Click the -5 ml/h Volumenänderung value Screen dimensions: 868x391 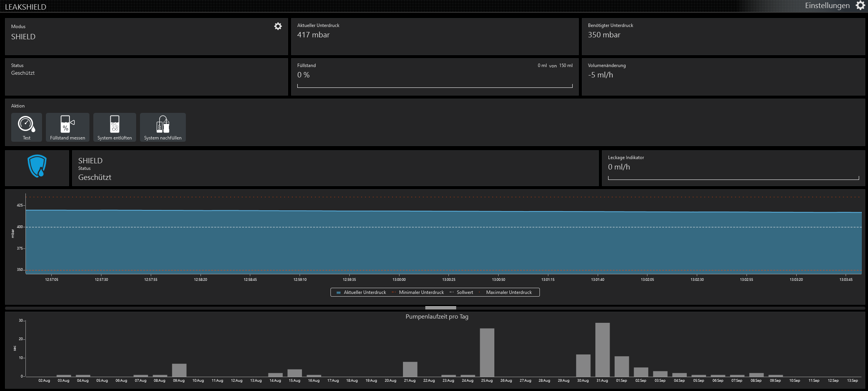600,75
